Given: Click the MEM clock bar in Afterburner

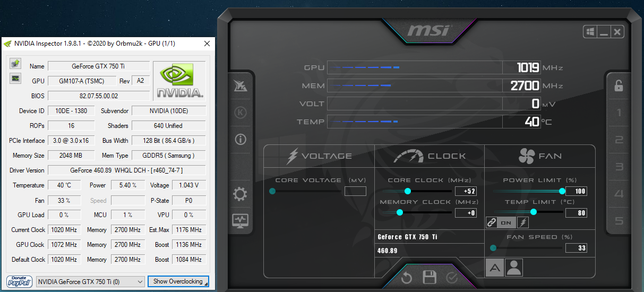Looking at the screenshot, I should pos(414,85).
